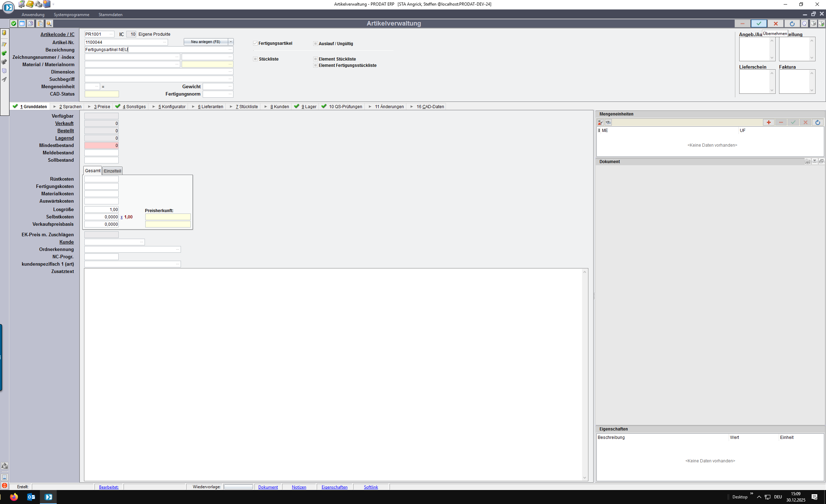
Task: Check the Element Fertigungsstückliste checkbox
Action: [x=315, y=65]
